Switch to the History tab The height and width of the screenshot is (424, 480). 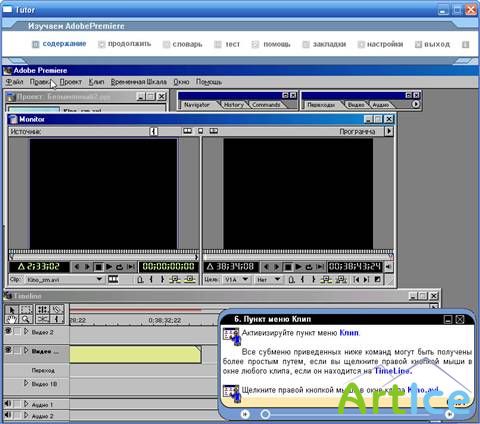[234, 105]
